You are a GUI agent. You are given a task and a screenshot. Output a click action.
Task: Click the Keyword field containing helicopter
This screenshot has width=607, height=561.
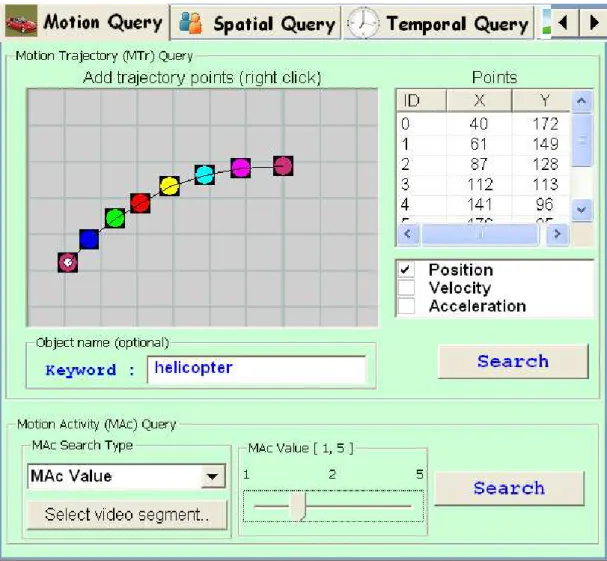point(256,369)
